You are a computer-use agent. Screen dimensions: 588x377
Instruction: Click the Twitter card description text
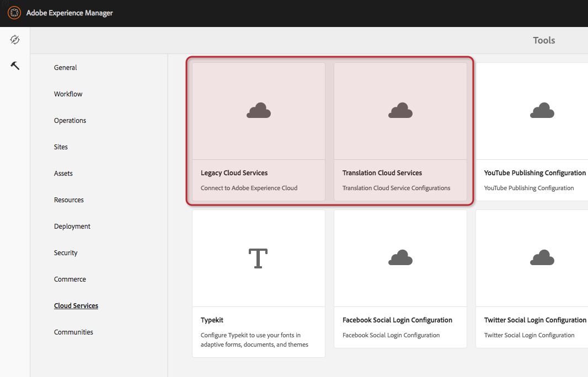529,336
